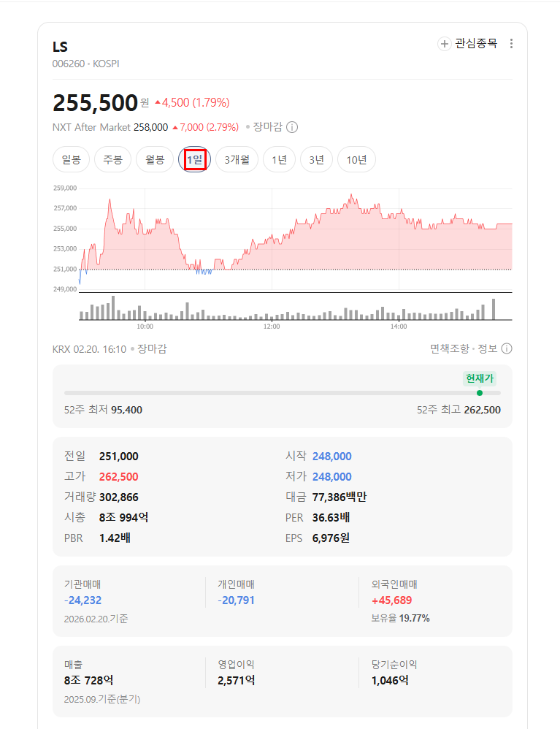Switch chart to 3년 period
This screenshot has height=729, width=560.
[316, 159]
